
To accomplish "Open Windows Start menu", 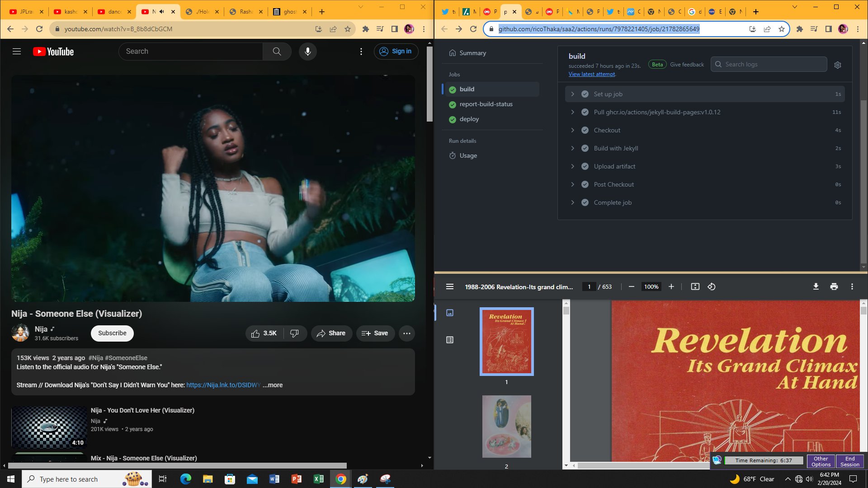I will tap(11, 479).
